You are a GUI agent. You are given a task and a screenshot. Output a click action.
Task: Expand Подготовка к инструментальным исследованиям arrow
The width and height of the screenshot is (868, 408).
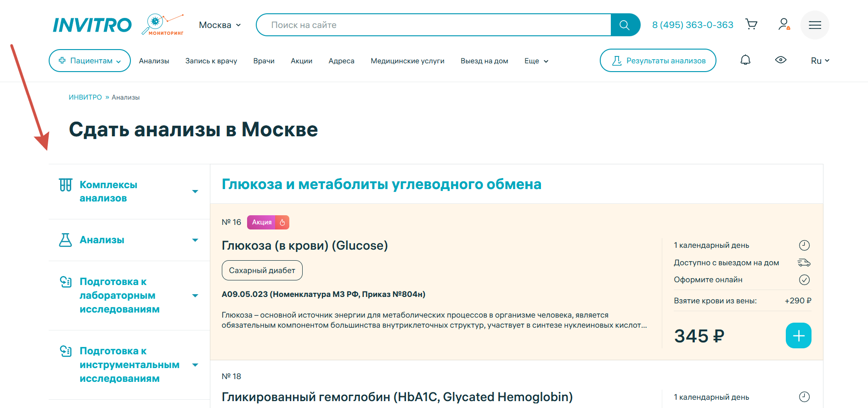click(x=195, y=365)
